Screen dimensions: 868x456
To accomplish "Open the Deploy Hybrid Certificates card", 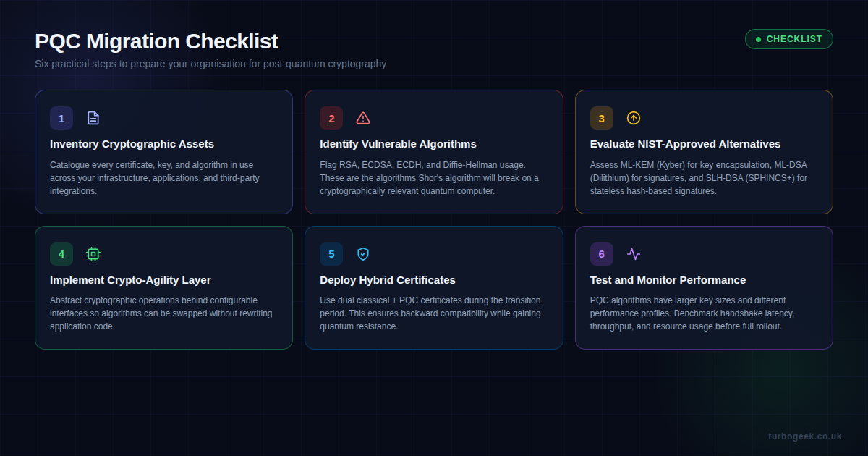I will pyautogui.click(x=434, y=287).
